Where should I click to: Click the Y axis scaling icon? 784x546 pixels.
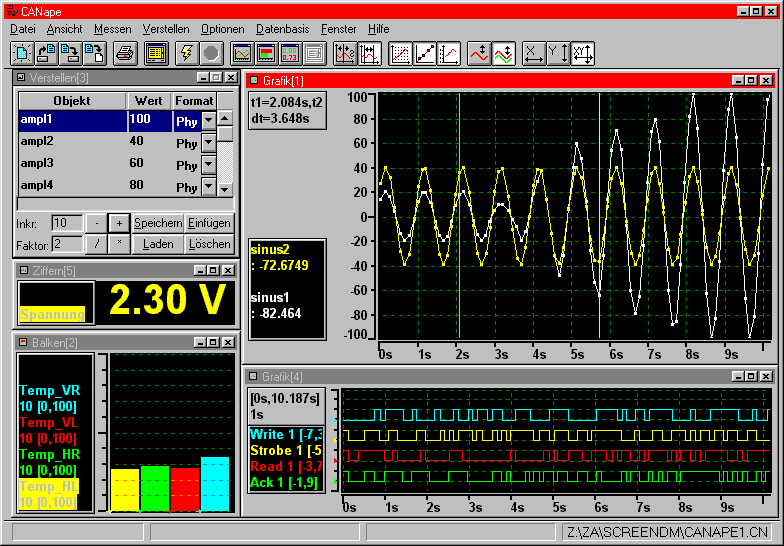[558, 53]
